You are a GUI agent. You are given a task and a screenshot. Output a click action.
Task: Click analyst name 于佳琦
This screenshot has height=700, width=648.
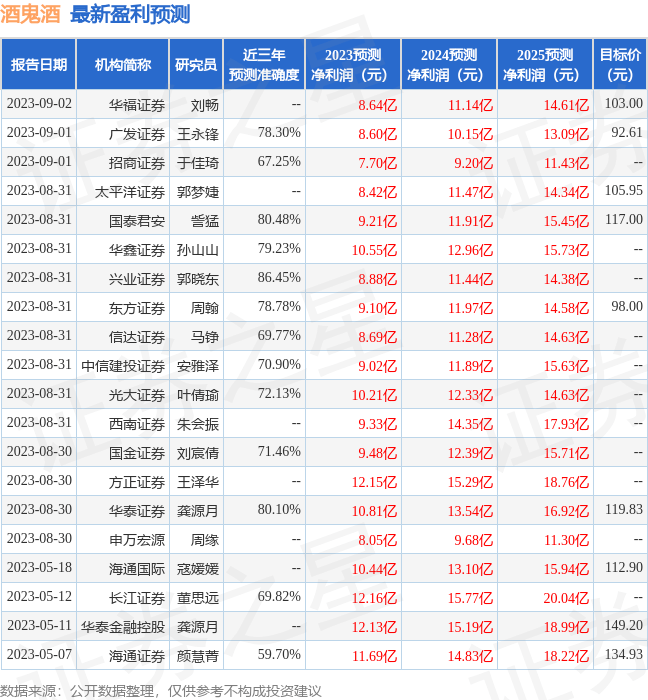tap(198, 162)
